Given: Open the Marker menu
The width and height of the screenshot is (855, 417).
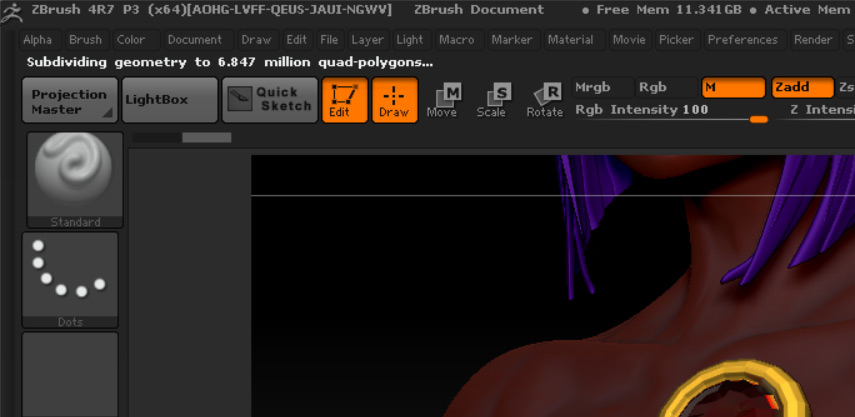Looking at the screenshot, I should click(x=512, y=40).
